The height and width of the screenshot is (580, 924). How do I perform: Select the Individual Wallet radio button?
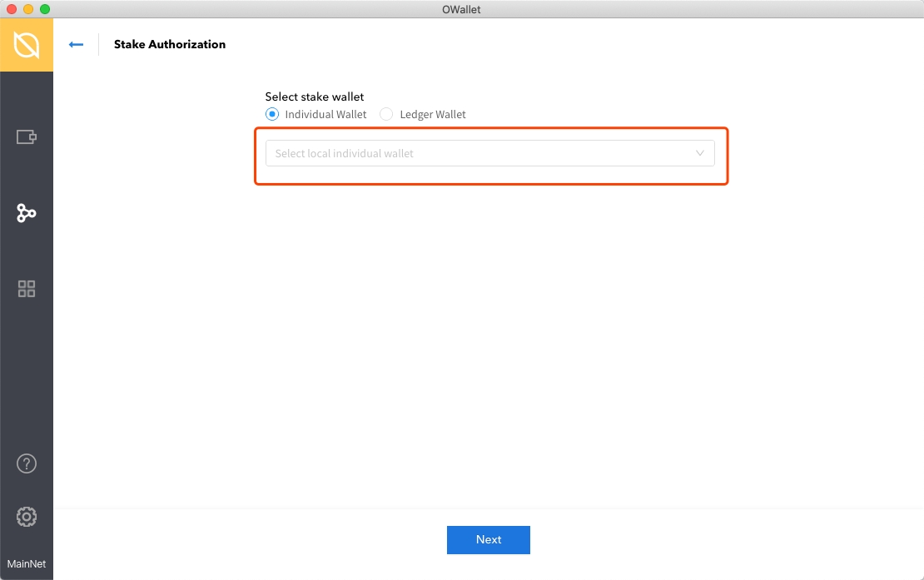tap(271, 115)
